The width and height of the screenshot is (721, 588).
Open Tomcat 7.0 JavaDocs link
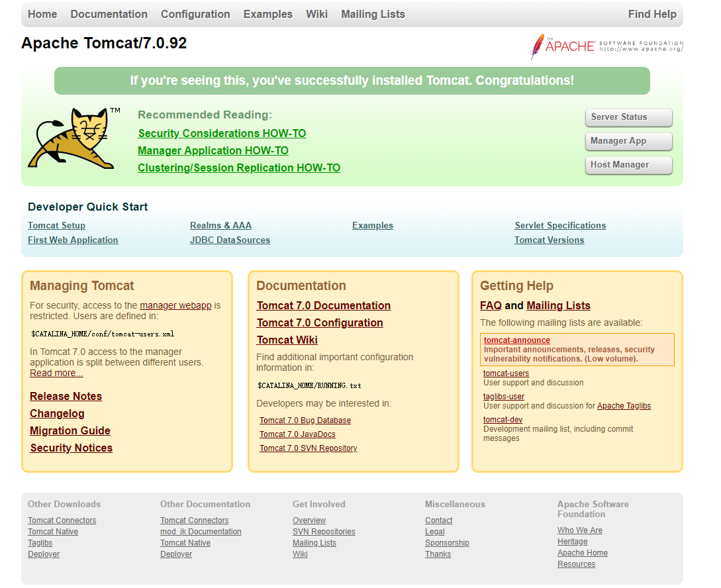297,434
